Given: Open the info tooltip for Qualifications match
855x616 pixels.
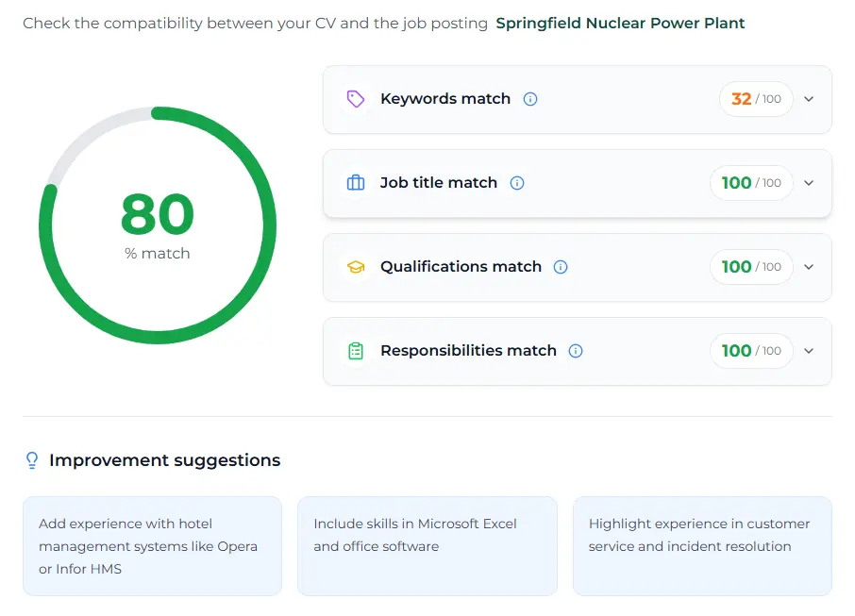Looking at the screenshot, I should (561, 267).
